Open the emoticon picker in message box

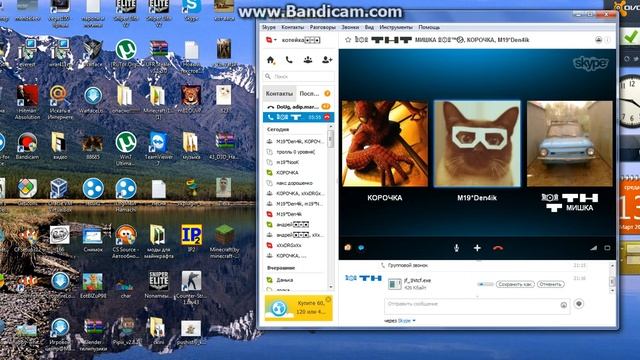click(x=564, y=305)
